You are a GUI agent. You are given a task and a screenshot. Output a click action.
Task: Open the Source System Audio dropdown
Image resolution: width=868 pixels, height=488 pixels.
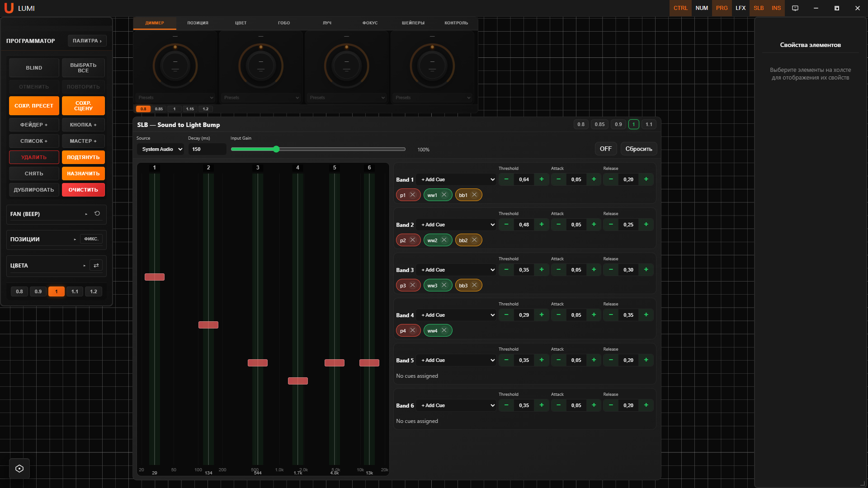(160, 149)
